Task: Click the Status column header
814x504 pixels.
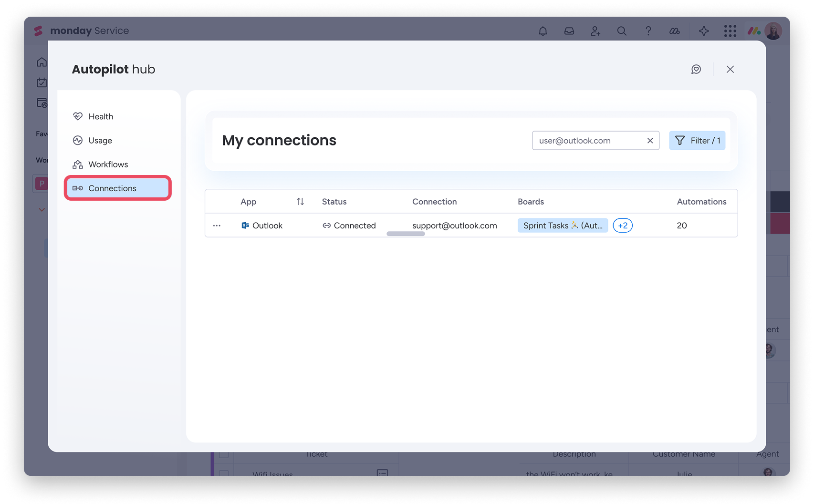Action: [x=334, y=202]
